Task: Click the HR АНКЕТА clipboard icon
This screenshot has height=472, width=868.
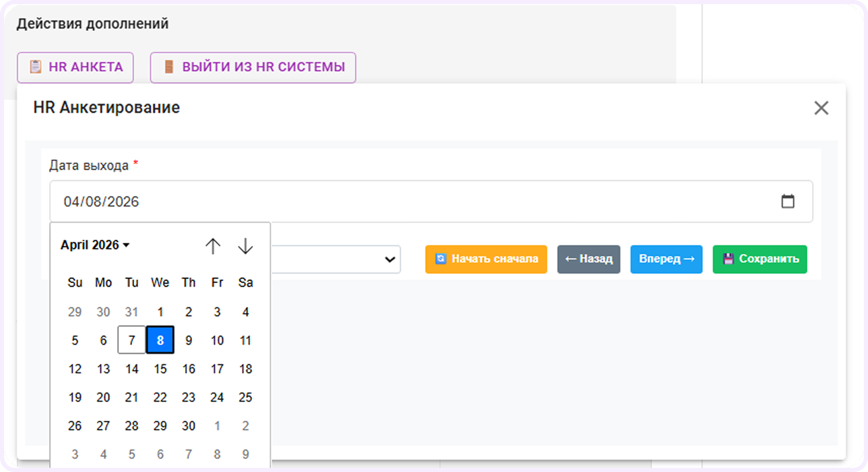Action: [35, 67]
